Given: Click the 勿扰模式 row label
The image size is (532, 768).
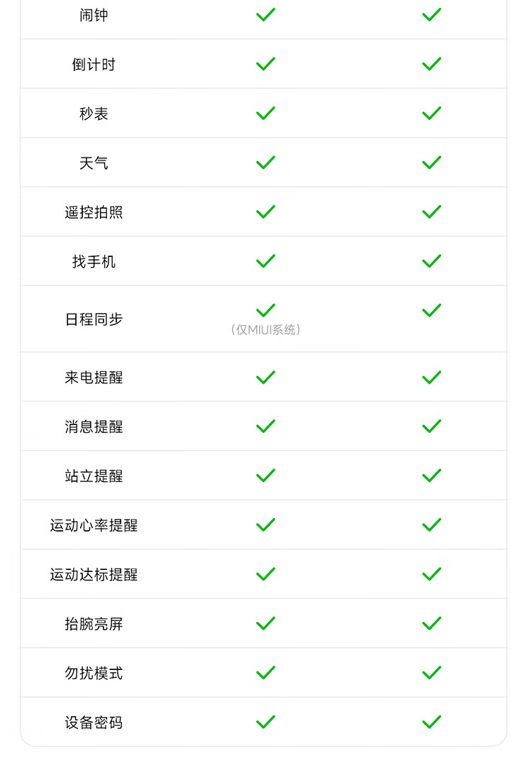Looking at the screenshot, I should click(94, 673).
